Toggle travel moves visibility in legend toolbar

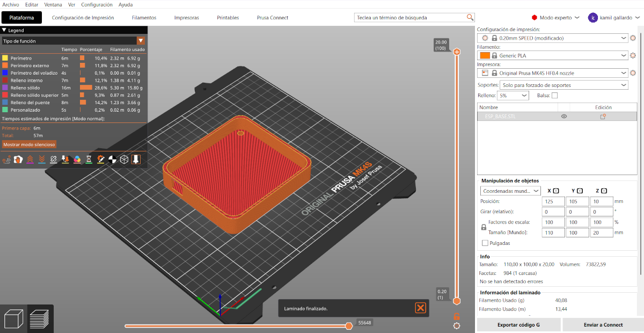click(x=6, y=159)
